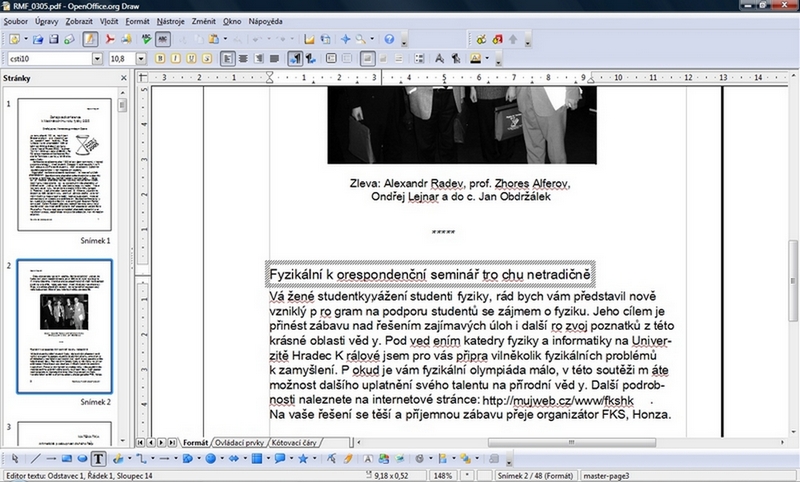This screenshot has height=482, width=800.
Task: Toggle Bold formatting button
Action: pyautogui.click(x=158, y=59)
